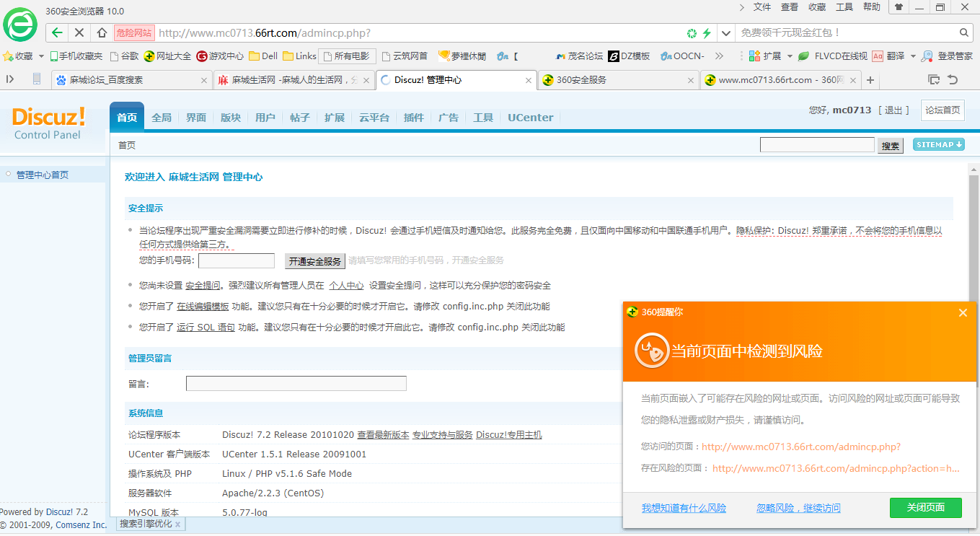Select the 用户 admin nav tab
Viewport: 980px width, 536px height.
265,118
